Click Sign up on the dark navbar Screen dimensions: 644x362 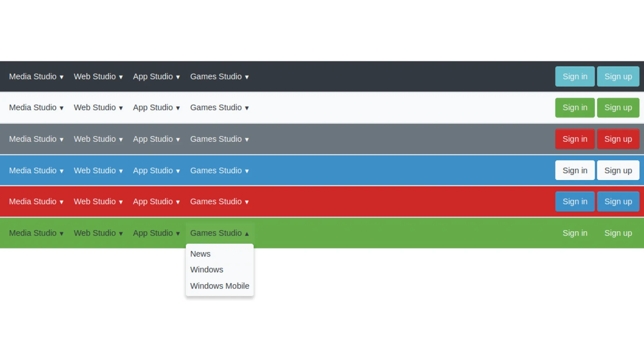point(618,76)
